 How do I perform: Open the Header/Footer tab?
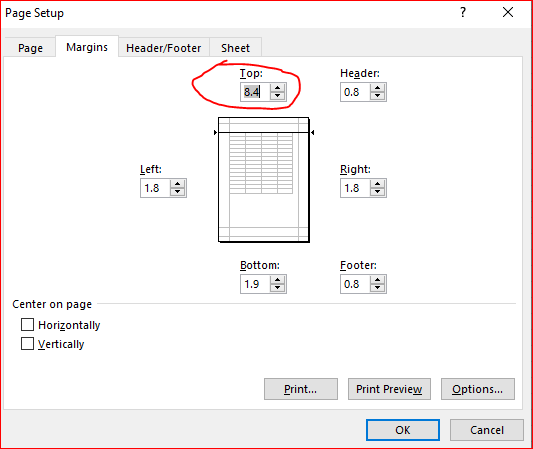tap(164, 48)
